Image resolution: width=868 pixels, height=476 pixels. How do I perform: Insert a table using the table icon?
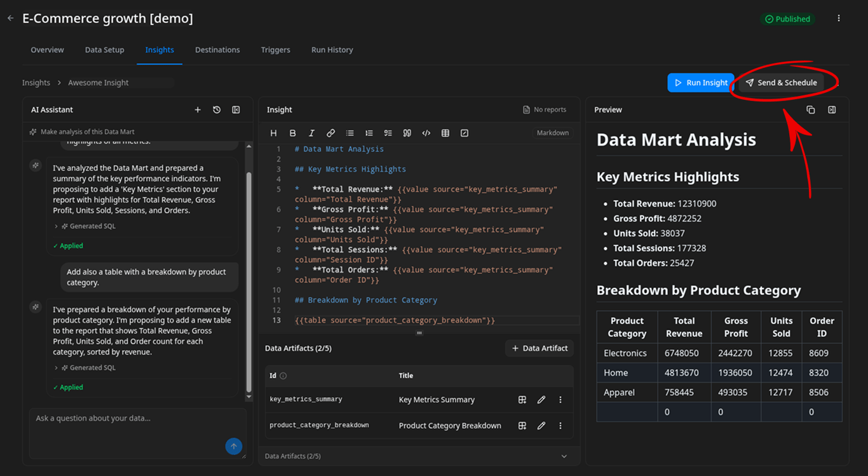[x=445, y=133]
